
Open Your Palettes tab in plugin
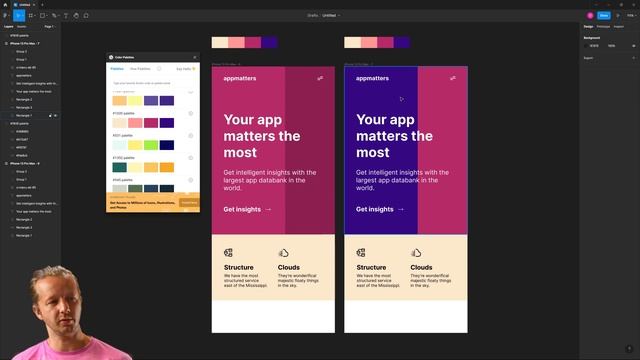140,69
